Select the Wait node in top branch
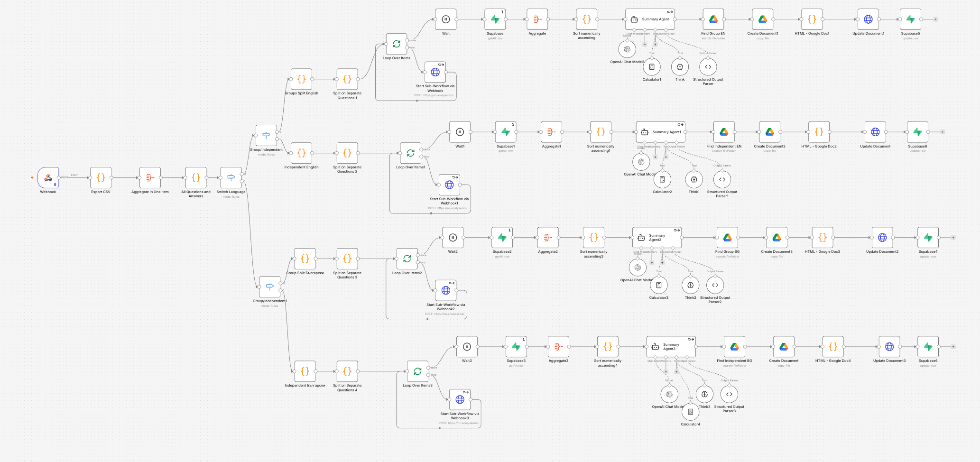Image resolution: width=980 pixels, height=462 pixels. [x=445, y=19]
